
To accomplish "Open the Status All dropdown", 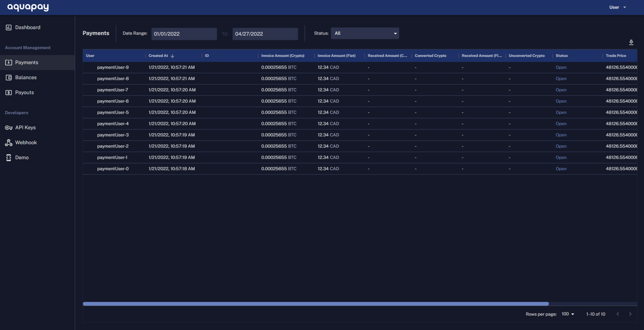I will pos(365,33).
